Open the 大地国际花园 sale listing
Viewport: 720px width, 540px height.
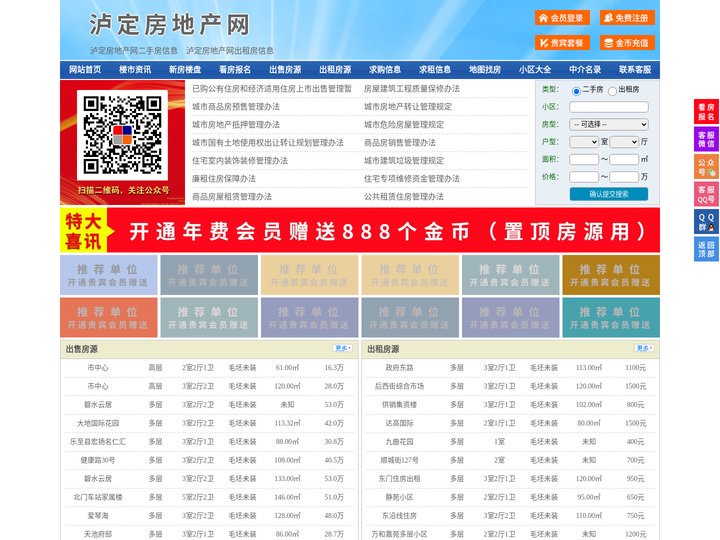[98, 423]
